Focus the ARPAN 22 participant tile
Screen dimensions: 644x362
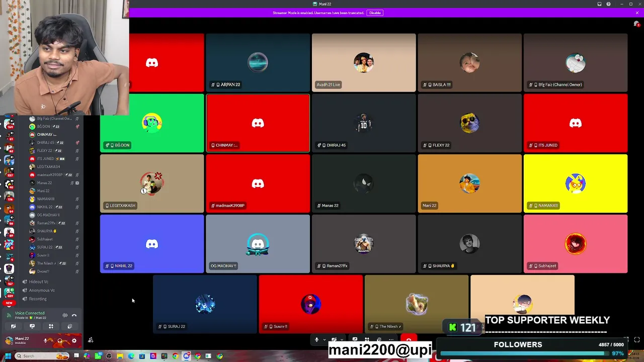coord(258,63)
